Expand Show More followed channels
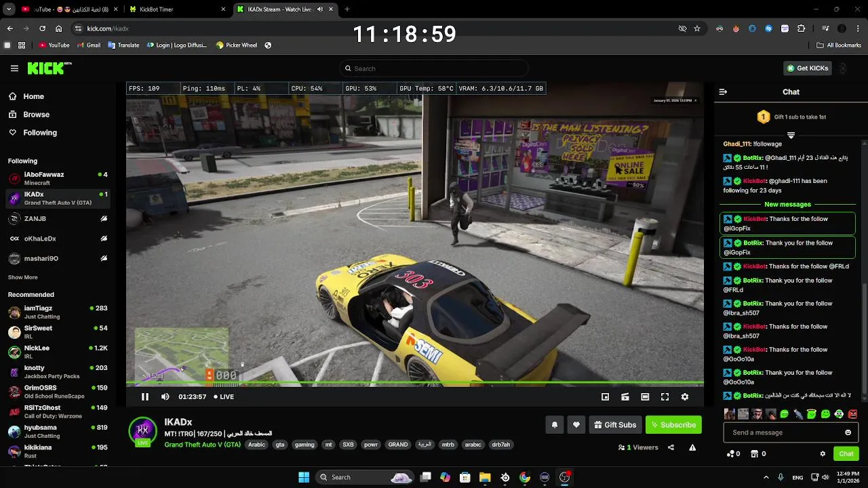 click(x=22, y=277)
